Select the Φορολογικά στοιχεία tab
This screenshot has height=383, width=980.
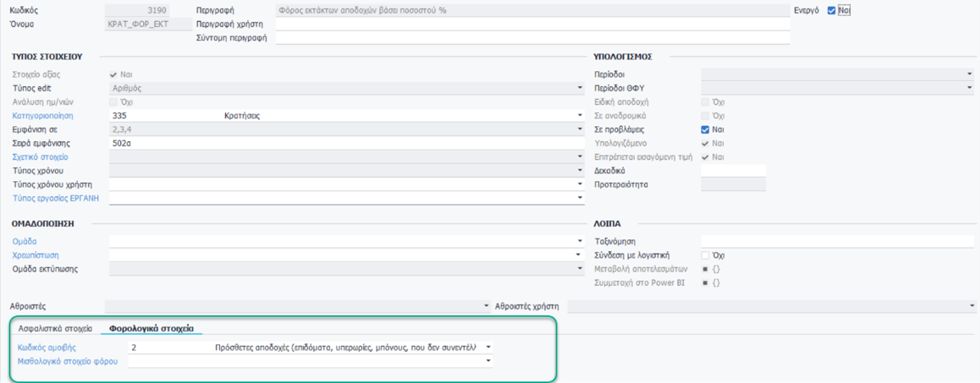[151, 327]
